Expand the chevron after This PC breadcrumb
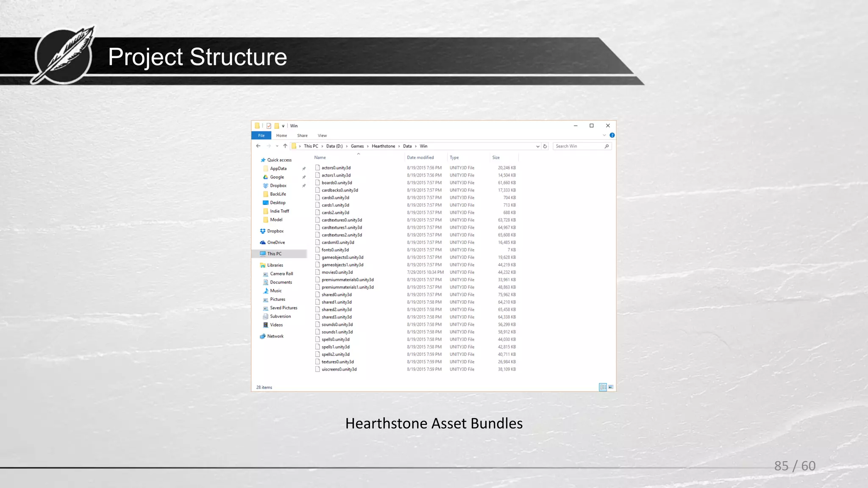Viewport: 868px width, 488px height. click(x=322, y=146)
